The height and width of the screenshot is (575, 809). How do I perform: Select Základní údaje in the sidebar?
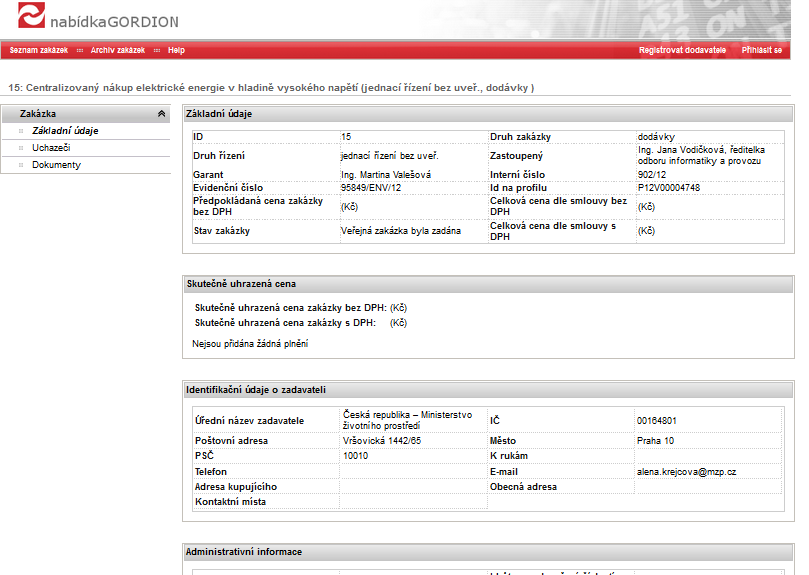65,131
